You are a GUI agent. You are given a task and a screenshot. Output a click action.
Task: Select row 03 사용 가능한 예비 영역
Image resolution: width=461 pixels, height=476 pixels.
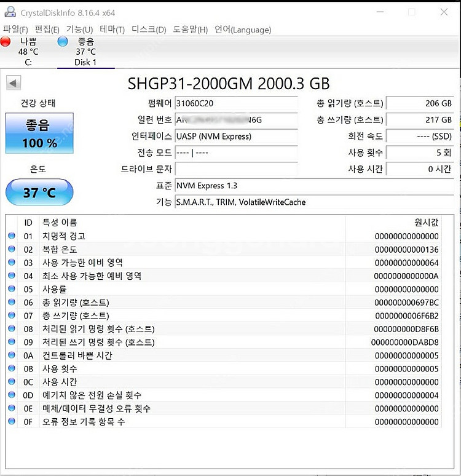[x=224, y=262]
